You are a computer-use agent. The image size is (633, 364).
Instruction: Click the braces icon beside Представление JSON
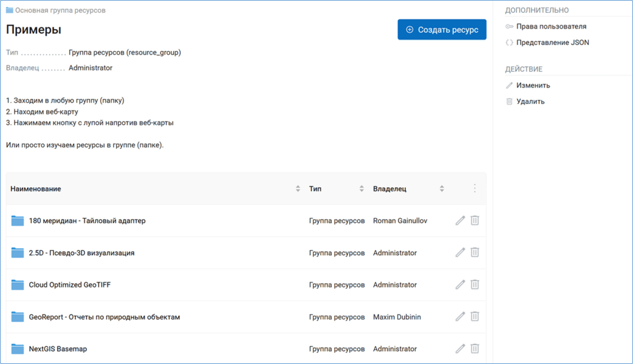click(509, 43)
